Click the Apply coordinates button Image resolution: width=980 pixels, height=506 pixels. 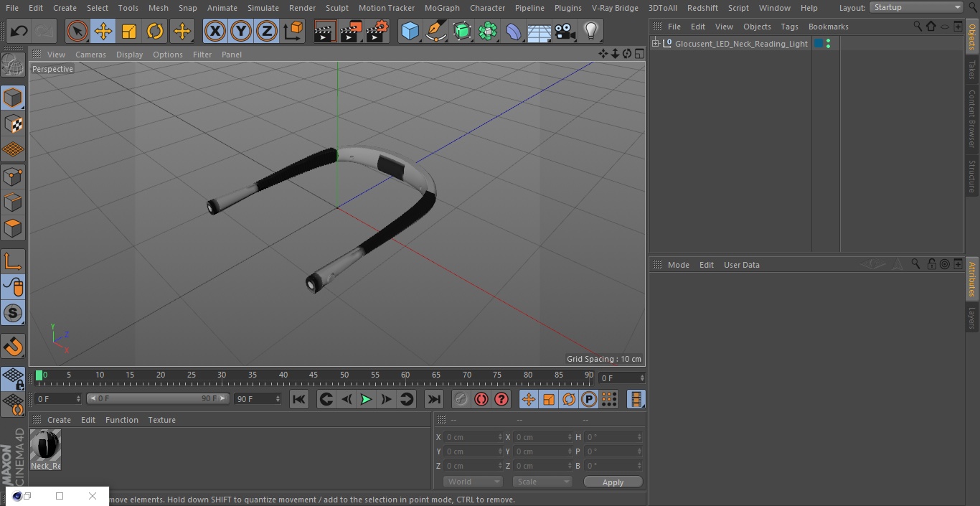pos(613,482)
